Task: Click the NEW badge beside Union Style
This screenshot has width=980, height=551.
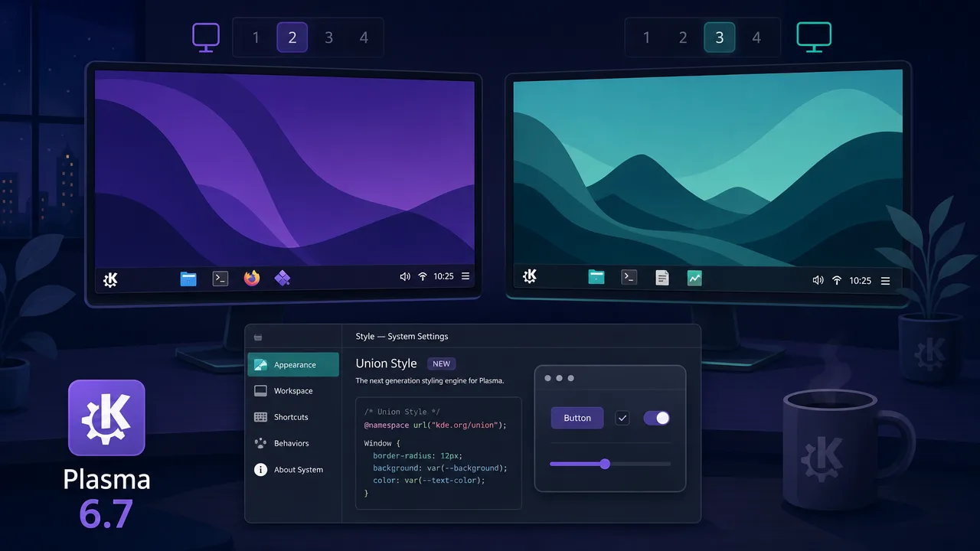Action: point(442,364)
